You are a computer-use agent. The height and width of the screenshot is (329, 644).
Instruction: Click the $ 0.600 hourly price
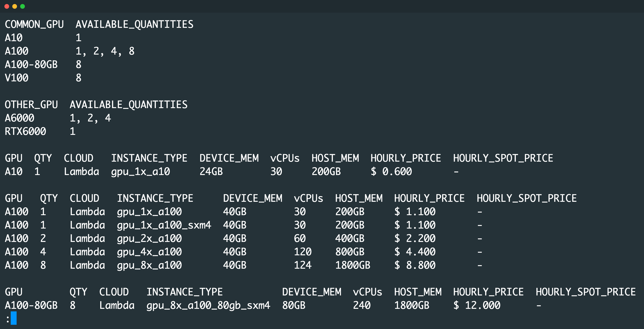[391, 171]
